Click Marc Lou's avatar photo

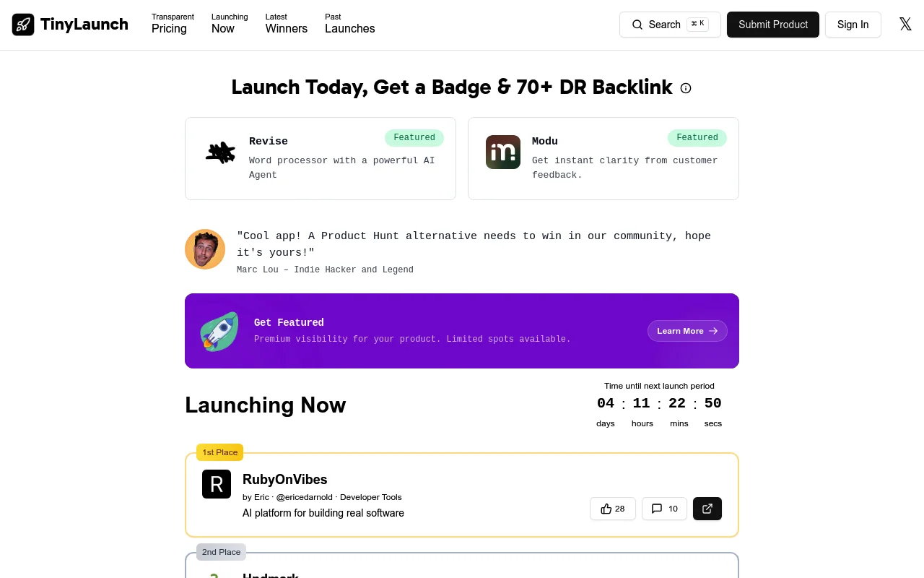(205, 249)
